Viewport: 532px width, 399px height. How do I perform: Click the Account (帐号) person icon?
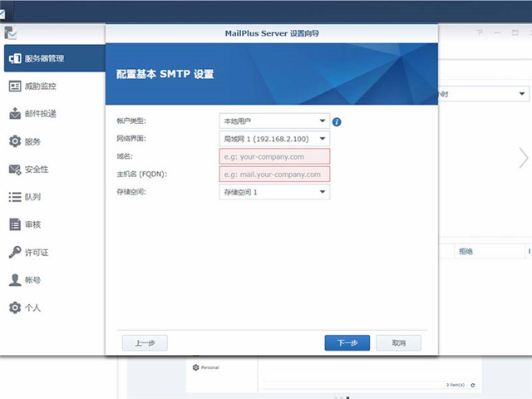tap(15, 280)
